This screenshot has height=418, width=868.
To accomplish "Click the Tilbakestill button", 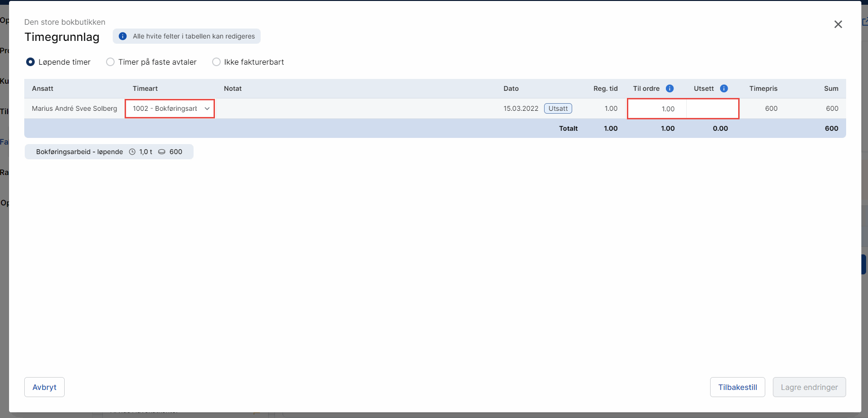I will pyautogui.click(x=737, y=387).
